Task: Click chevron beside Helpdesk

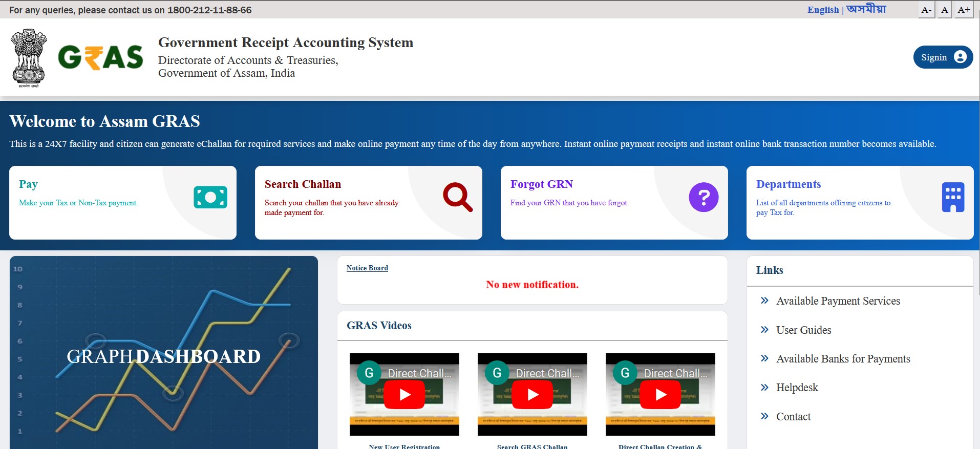Action: (x=764, y=388)
